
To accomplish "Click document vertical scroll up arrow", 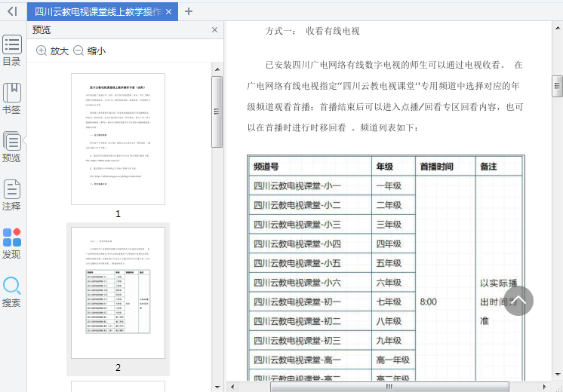I will 557,28.
